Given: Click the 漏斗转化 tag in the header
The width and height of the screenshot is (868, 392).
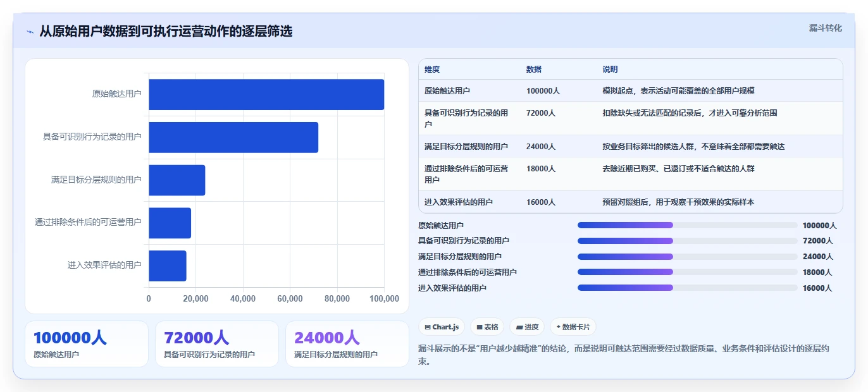Looking at the screenshot, I should coord(825,28).
